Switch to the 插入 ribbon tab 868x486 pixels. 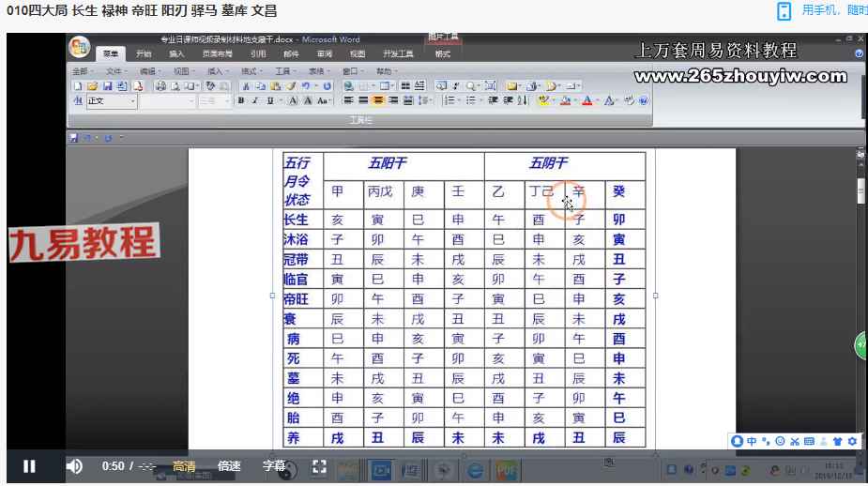pos(176,54)
